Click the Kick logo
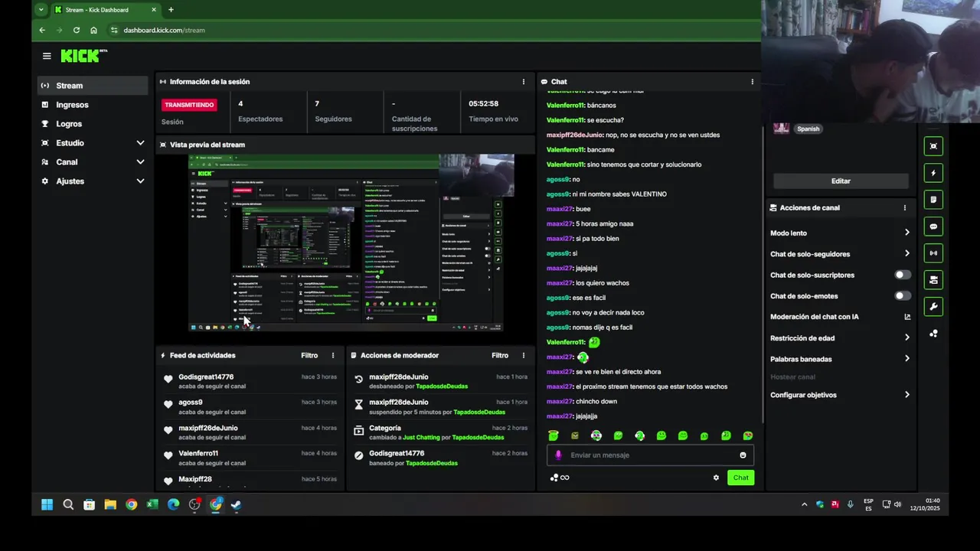Screen dimensions: 980x551 [83, 56]
